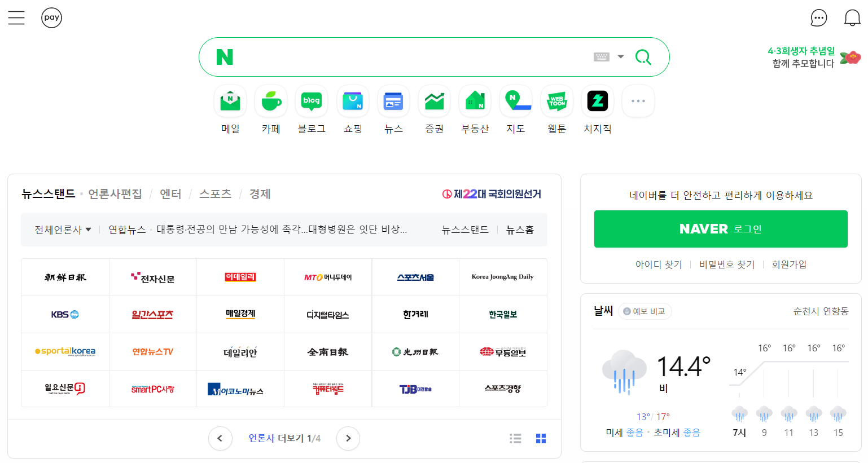Open Naver Mail from the shortcut icons
This screenshot has height=463, width=868.
230,101
